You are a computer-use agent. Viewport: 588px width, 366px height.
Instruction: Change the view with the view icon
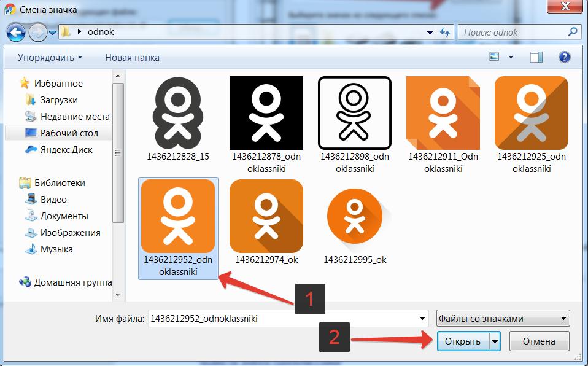tap(494, 56)
